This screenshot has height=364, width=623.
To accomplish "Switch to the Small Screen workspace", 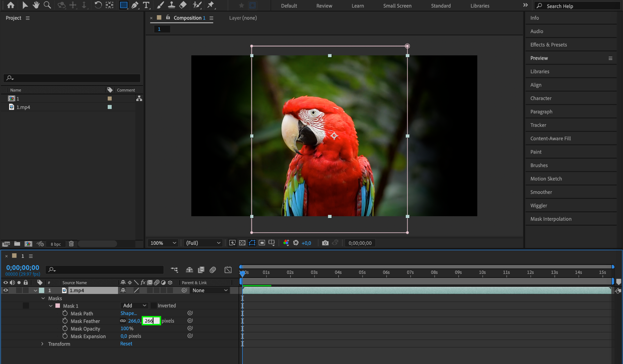I will pos(397,6).
